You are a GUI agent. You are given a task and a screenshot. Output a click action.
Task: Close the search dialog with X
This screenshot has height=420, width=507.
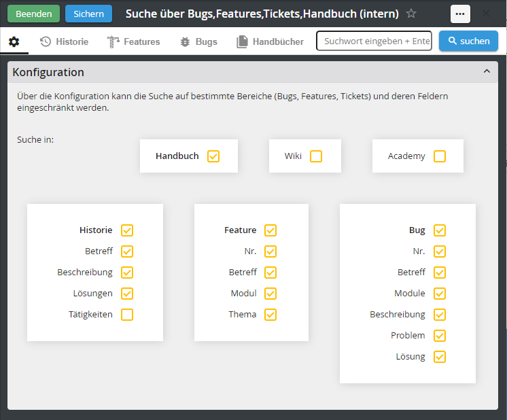[x=486, y=14]
